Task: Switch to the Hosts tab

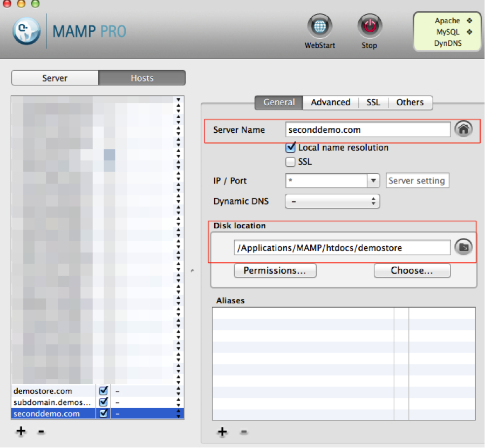Action: click(142, 78)
